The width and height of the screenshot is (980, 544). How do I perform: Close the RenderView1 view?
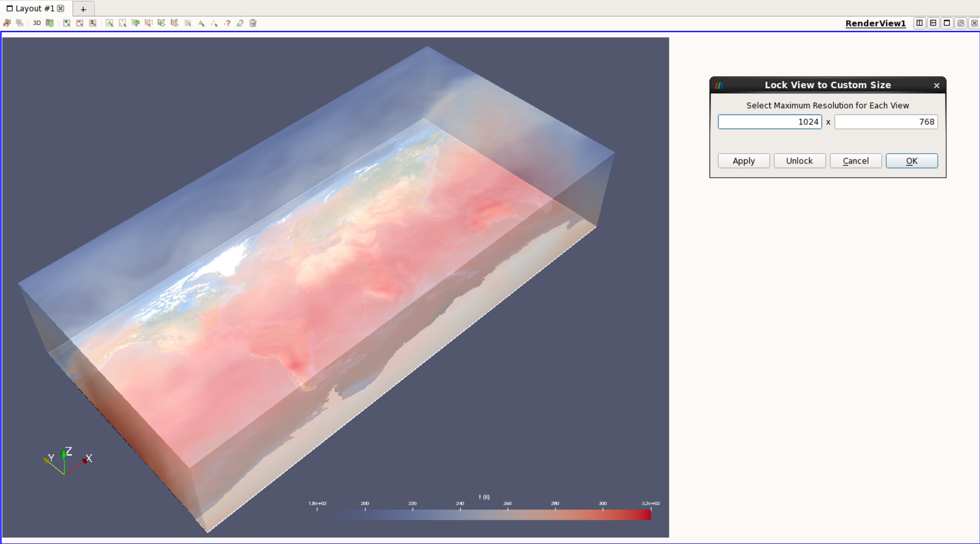(974, 23)
